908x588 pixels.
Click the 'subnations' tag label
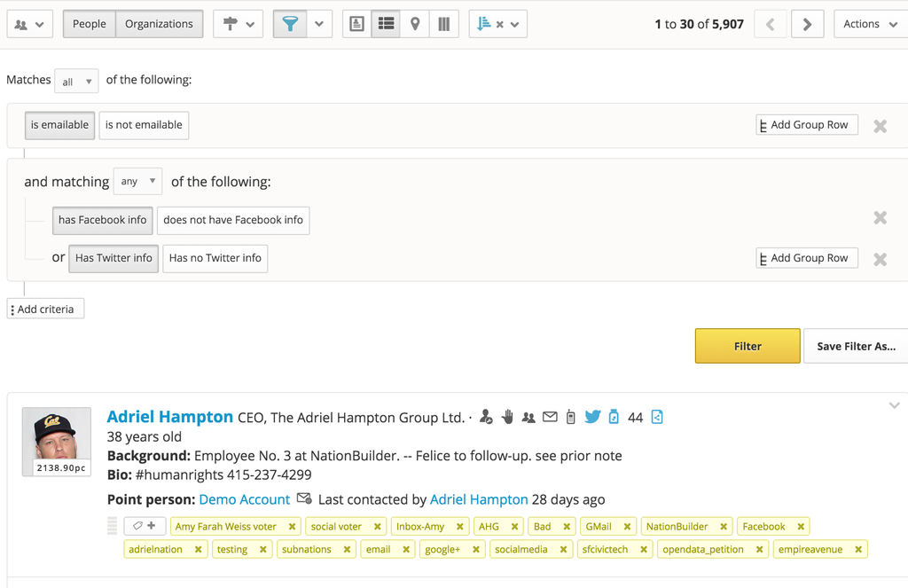tap(306, 549)
